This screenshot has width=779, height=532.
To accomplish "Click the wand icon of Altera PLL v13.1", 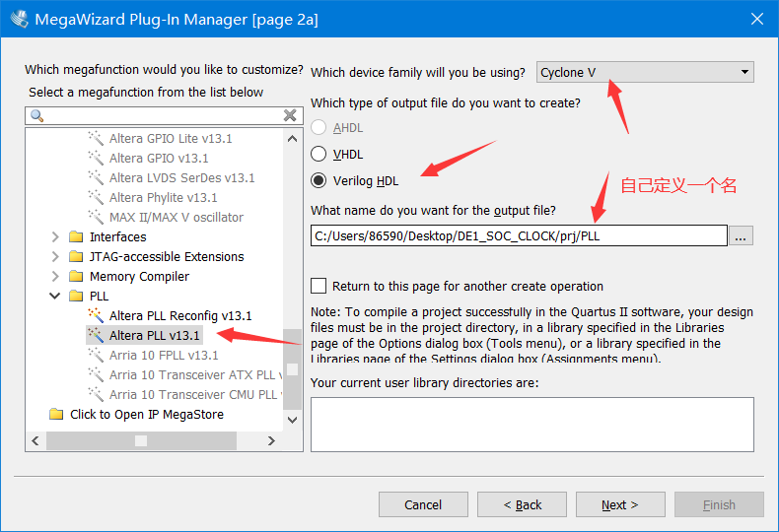I will 96,335.
